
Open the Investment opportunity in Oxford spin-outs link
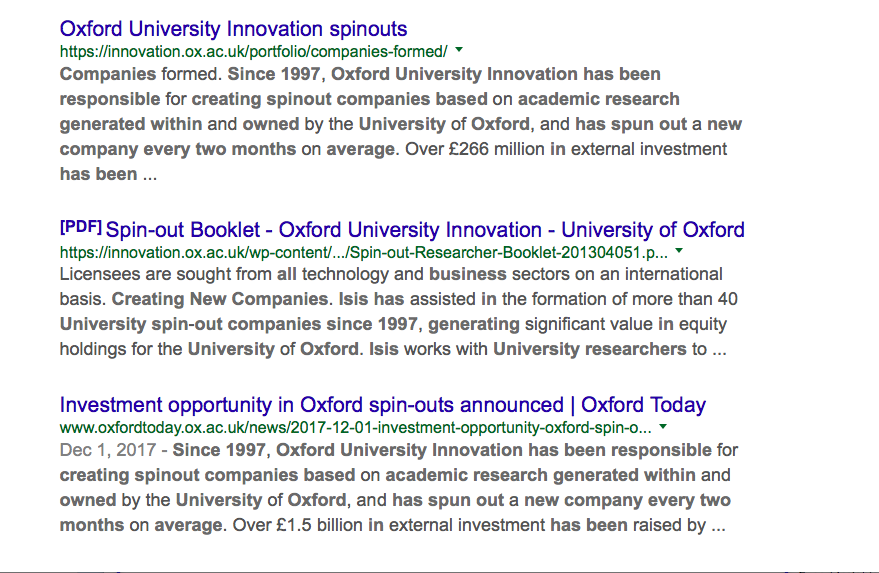pos(382,405)
